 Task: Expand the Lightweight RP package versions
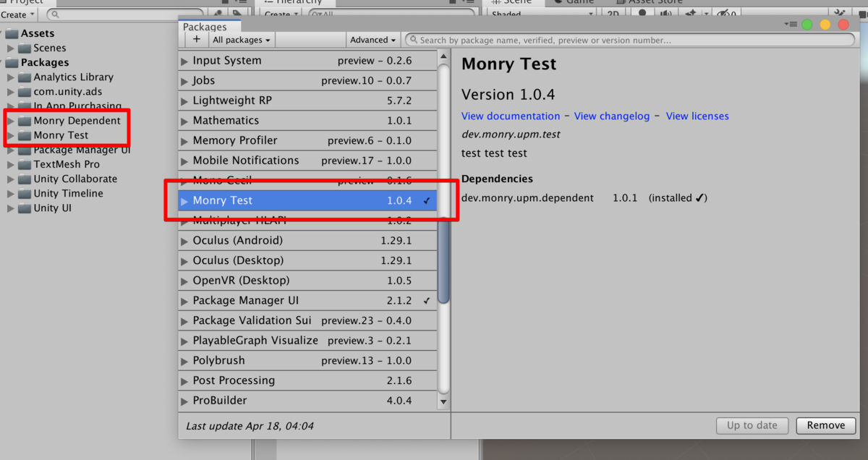185,101
